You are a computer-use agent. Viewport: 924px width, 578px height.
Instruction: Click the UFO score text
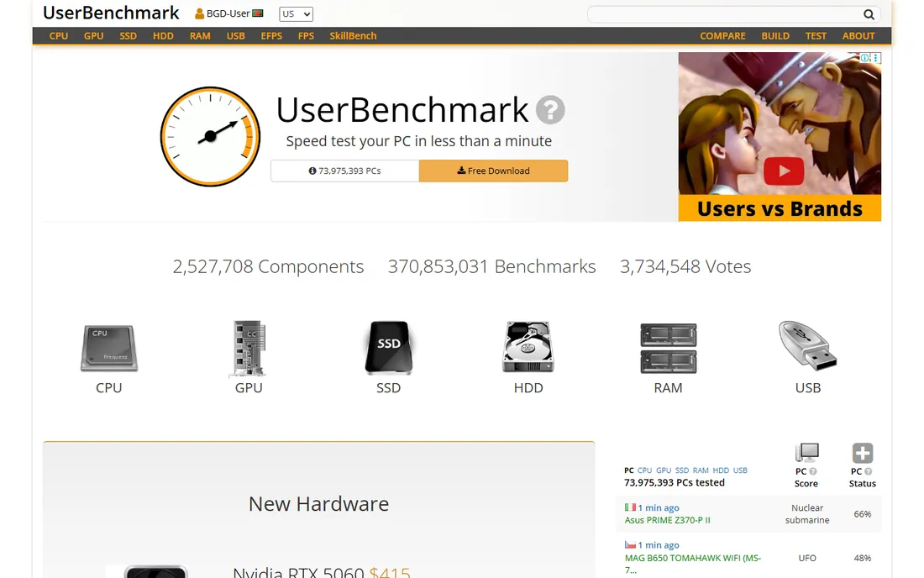point(806,558)
